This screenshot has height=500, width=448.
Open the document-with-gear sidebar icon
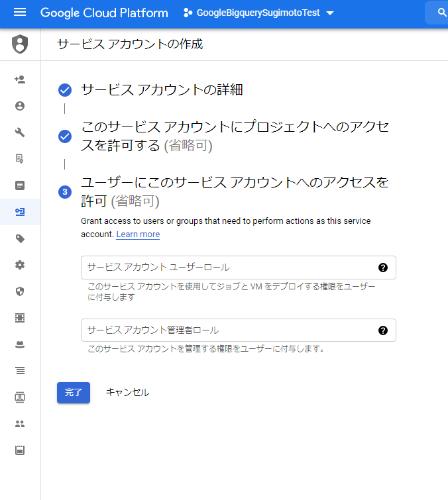pyautogui.click(x=20, y=159)
